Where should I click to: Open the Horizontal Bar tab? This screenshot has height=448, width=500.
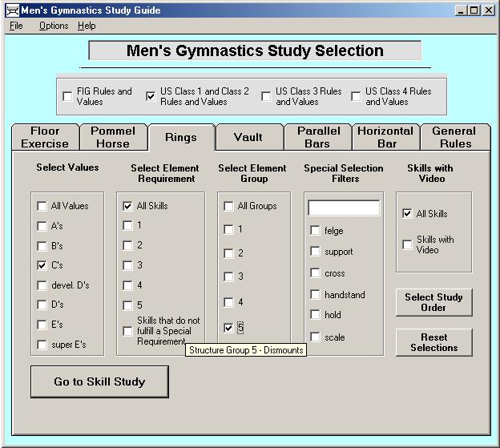pos(385,137)
